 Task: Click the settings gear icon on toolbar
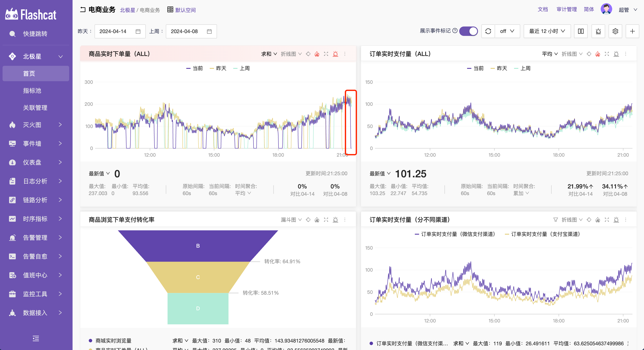[615, 31]
